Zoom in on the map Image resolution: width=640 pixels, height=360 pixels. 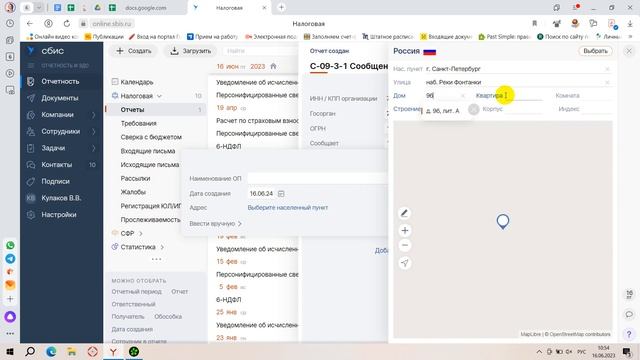coord(404,231)
